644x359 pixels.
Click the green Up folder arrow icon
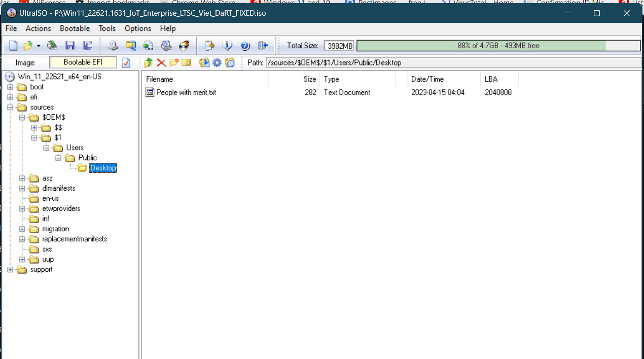149,63
